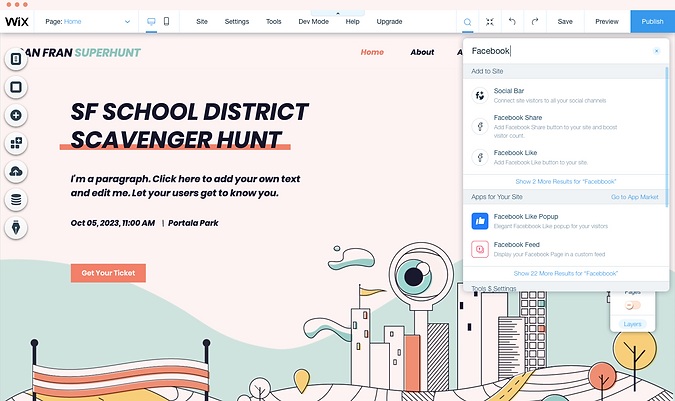Open the Add Apps sidebar icon
The height and width of the screenshot is (401, 675).
click(x=16, y=143)
